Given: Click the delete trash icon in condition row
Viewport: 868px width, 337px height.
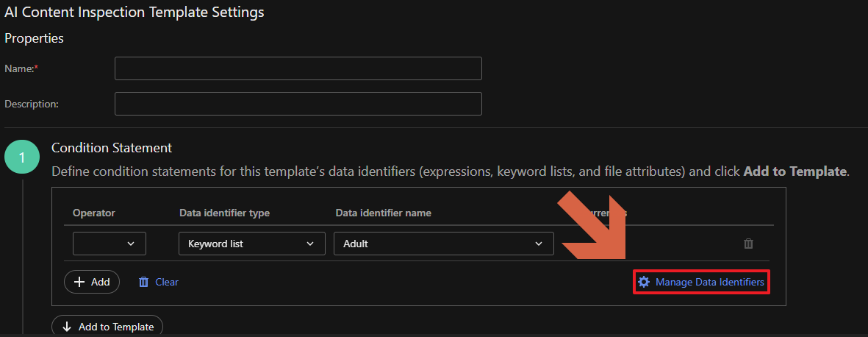Looking at the screenshot, I should pyautogui.click(x=748, y=244).
